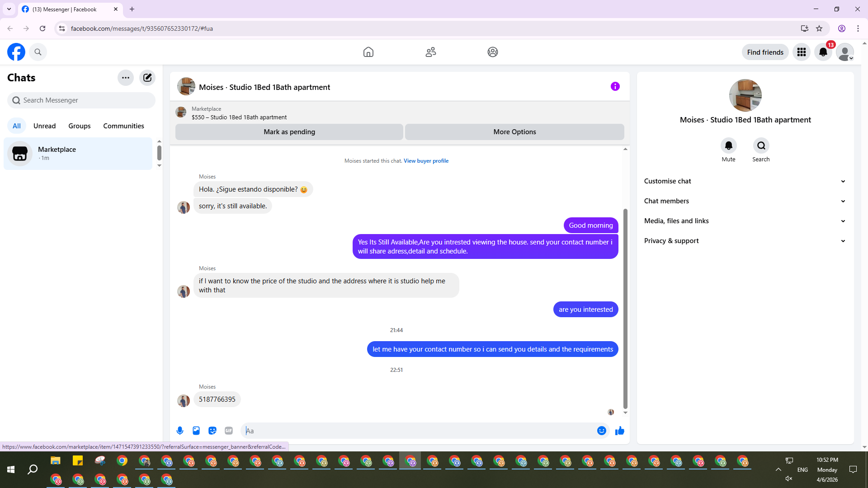Open File Explorer from the taskbar

tap(56, 461)
